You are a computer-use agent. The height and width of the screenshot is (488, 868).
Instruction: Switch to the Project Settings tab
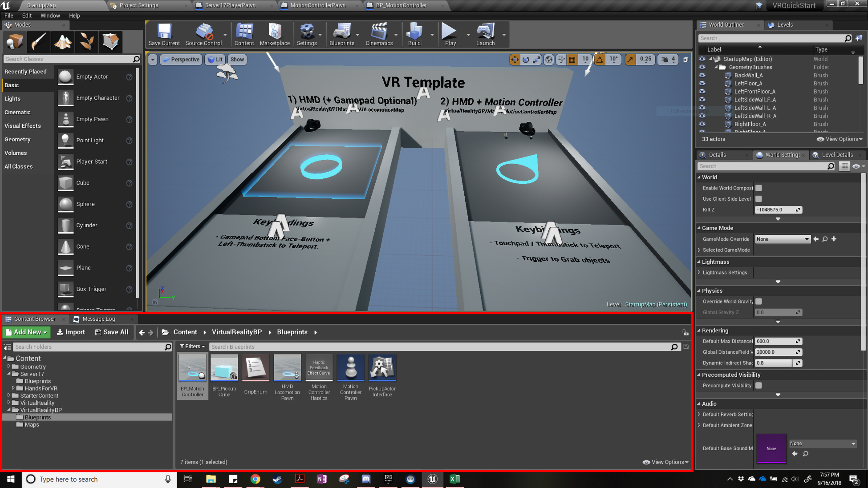[x=139, y=5]
